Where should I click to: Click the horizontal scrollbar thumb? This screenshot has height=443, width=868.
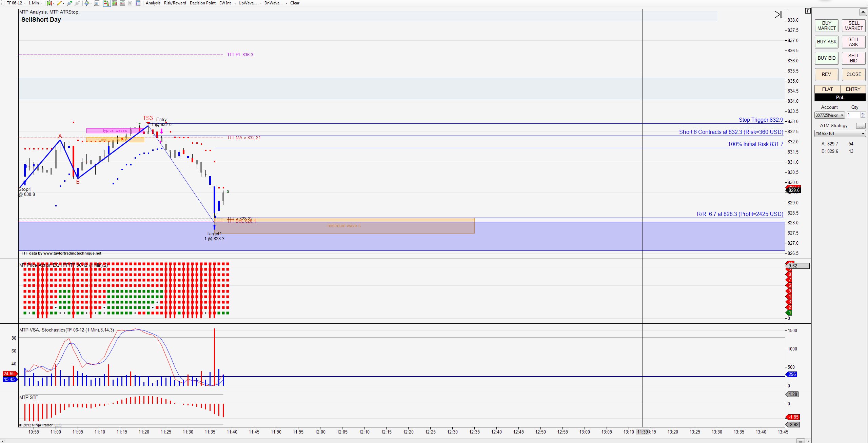tap(801, 441)
